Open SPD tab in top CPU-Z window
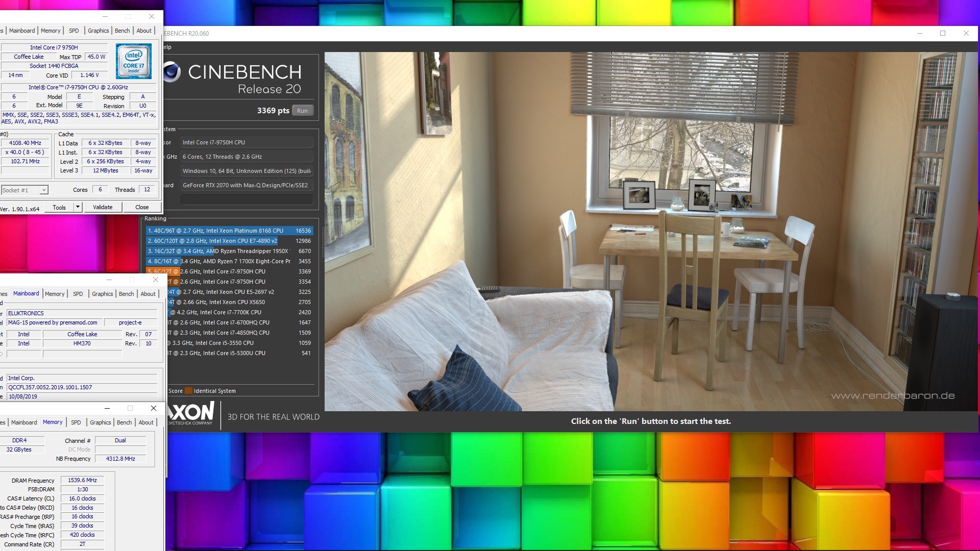Image resolution: width=980 pixels, height=551 pixels. tap(74, 31)
